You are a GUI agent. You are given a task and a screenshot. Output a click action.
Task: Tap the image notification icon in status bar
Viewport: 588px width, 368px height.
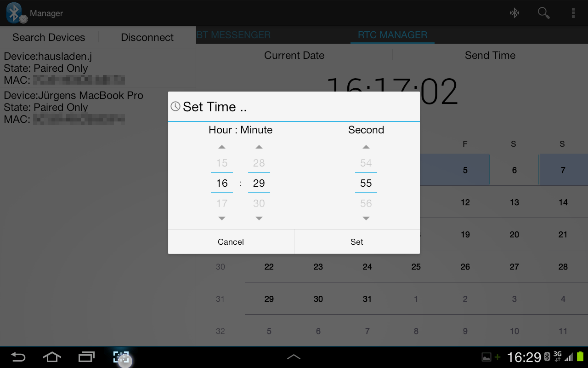pos(486,357)
